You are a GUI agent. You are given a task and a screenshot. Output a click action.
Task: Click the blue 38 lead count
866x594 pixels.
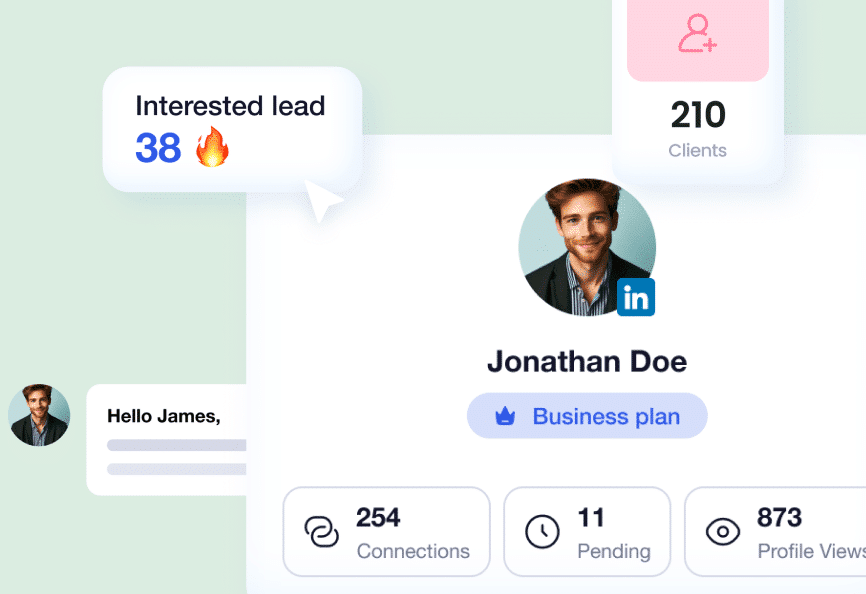pos(159,148)
